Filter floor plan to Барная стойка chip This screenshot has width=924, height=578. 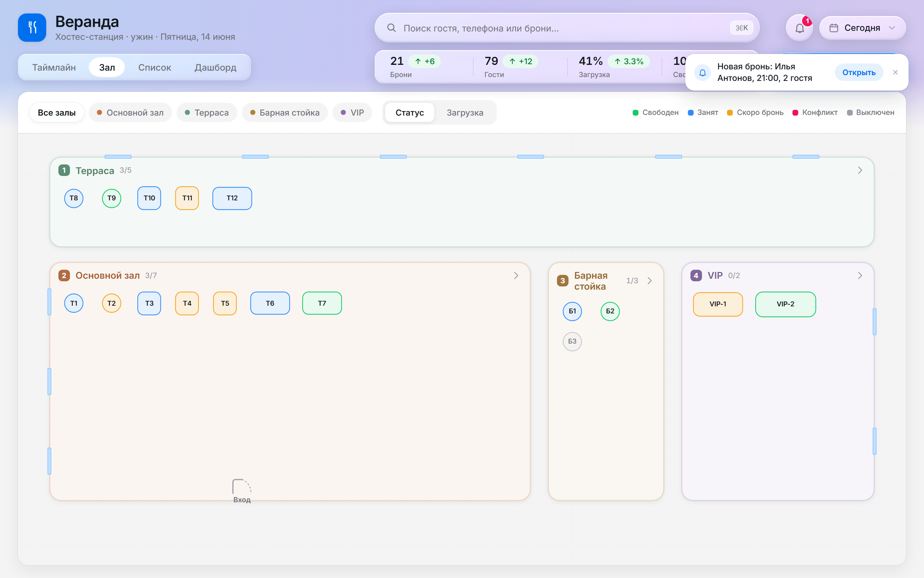(x=285, y=112)
